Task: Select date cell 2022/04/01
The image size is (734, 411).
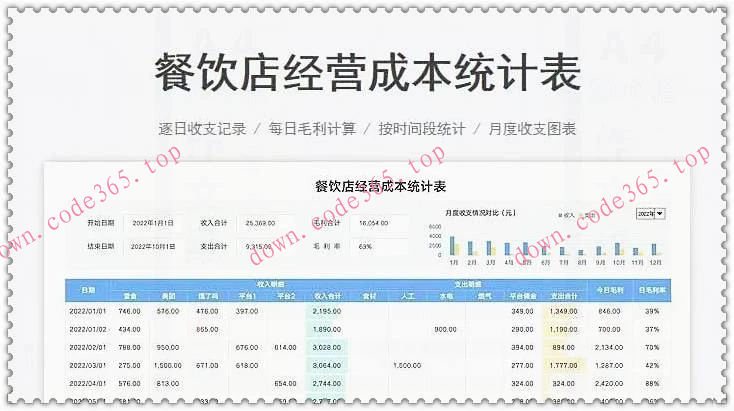Action: (88, 383)
